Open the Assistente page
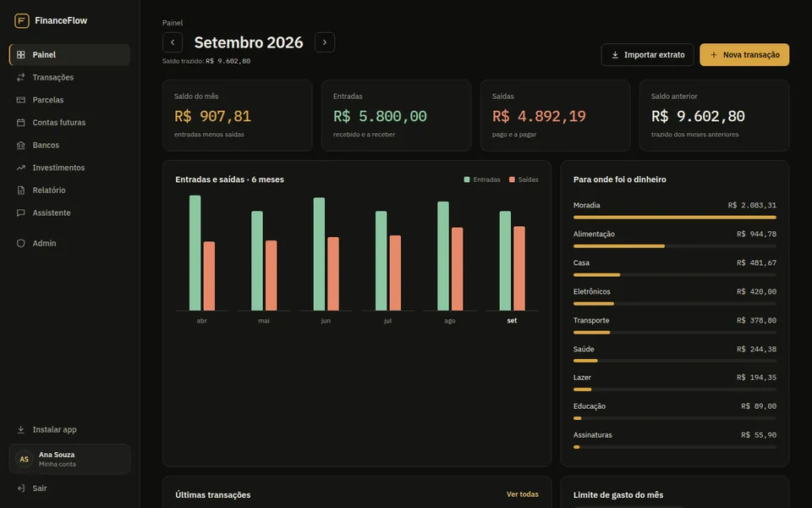 click(x=69, y=213)
